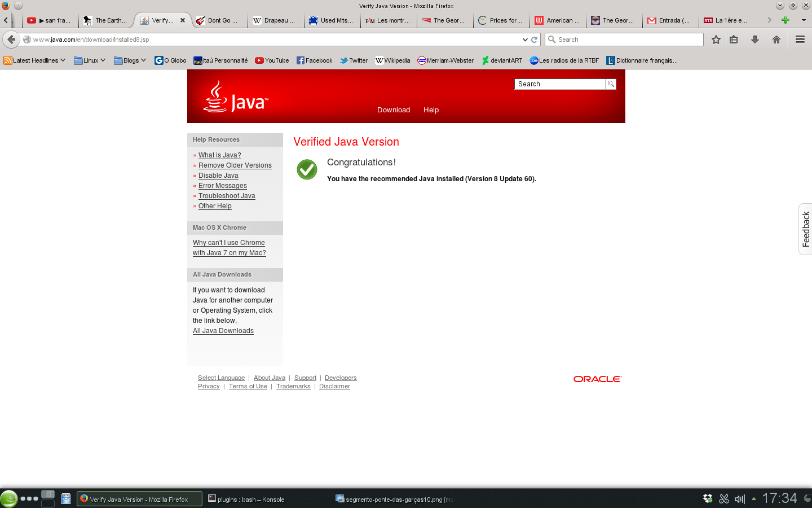This screenshot has width=812, height=508.
Task: Open the Itaú Personnalité bookmark
Action: [x=220, y=60]
